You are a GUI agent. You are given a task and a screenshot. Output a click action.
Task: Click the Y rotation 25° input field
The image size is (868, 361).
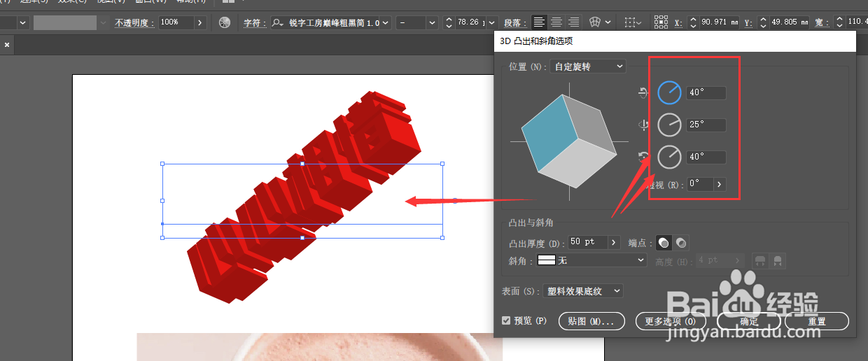pos(706,125)
